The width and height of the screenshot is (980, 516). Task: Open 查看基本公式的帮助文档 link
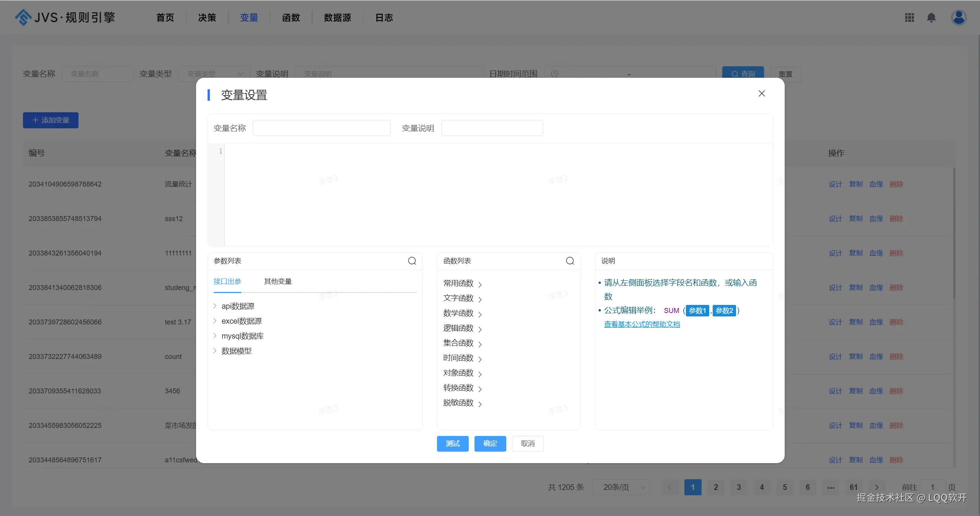tap(641, 324)
